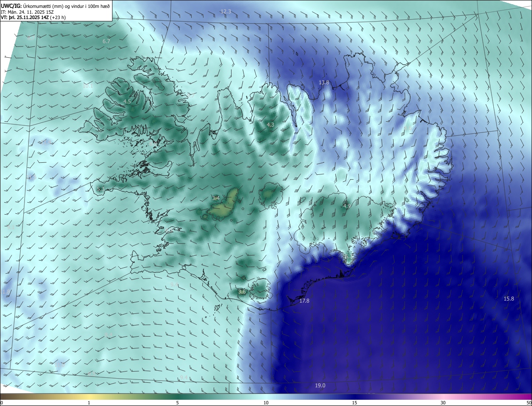Viewport: 532px width, 406px height.
Task: Click the colorbar label 0
Action: (x=2, y=403)
